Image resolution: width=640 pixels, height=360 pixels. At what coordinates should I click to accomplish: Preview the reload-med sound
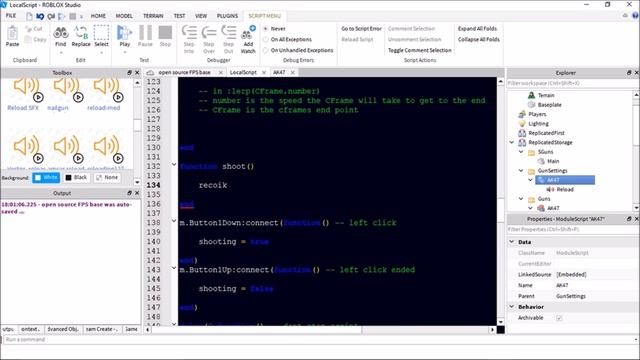click(x=118, y=97)
